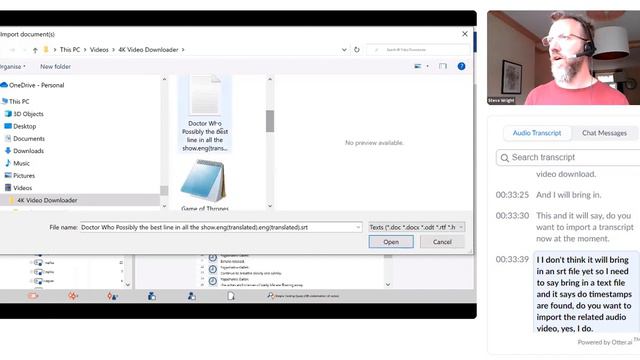Refresh the 4K Video Downloader folder listing

point(357,49)
